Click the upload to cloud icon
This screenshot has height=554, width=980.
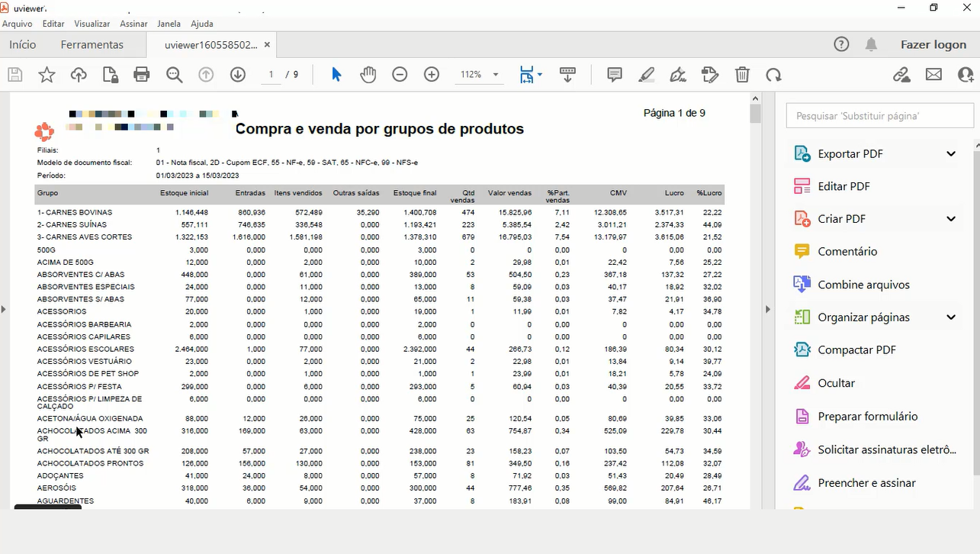[79, 75]
